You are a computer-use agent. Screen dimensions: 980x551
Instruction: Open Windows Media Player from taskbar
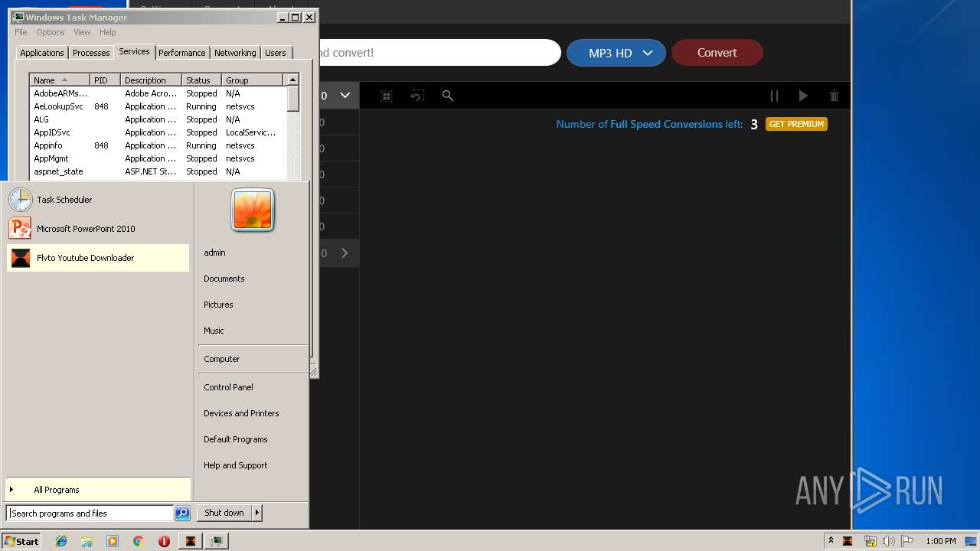(x=113, y=541)
